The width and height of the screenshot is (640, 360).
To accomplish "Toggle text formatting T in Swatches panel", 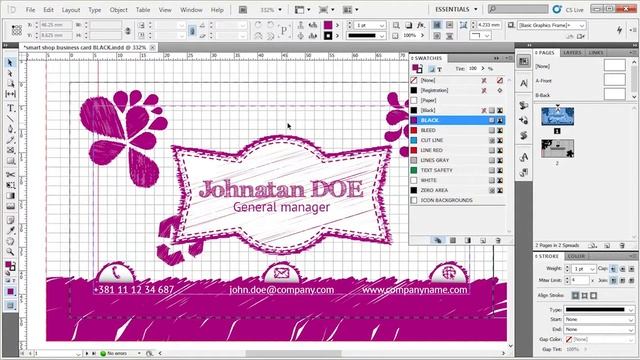I will point(440,69).
